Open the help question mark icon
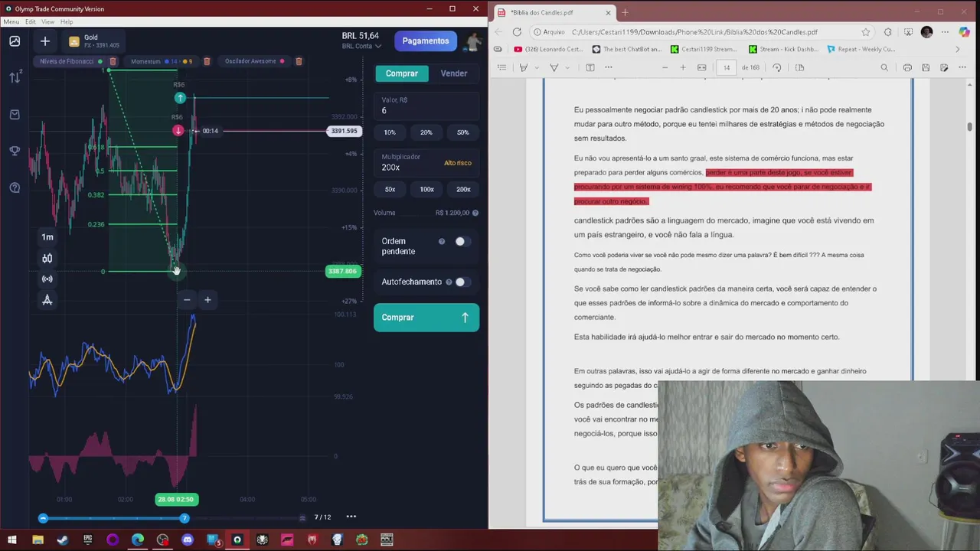The image size is (980, 551). click(15, 187)
